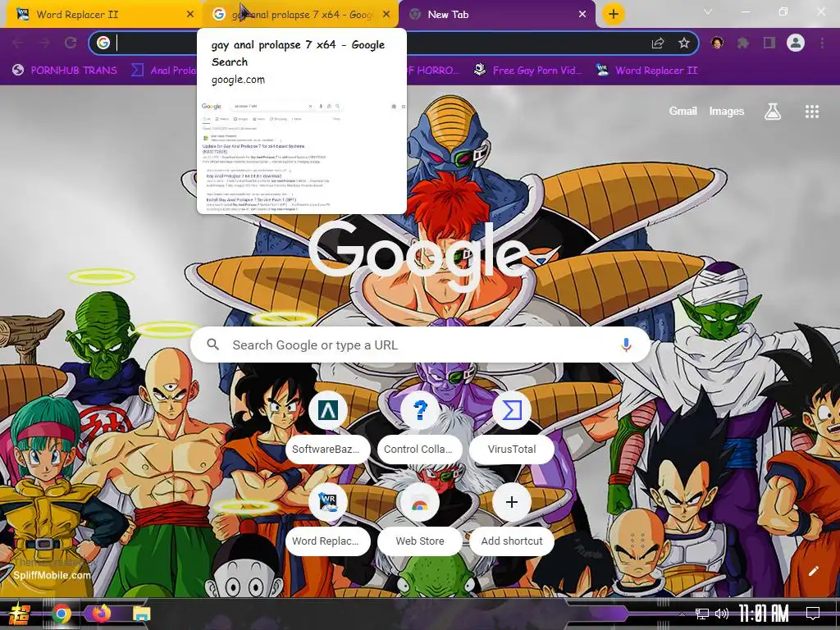Screen dimensions: 840x630
Task: Reload the current page
Action: [x=71, y=43]
